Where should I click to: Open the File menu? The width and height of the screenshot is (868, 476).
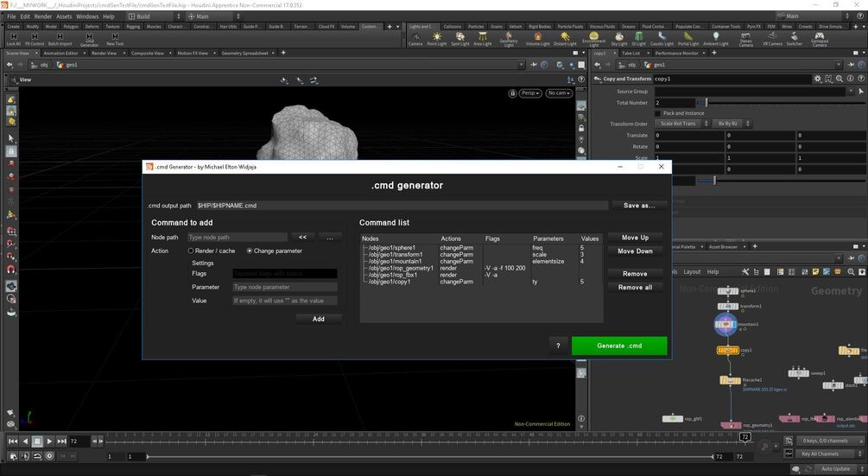pos(11,16)
